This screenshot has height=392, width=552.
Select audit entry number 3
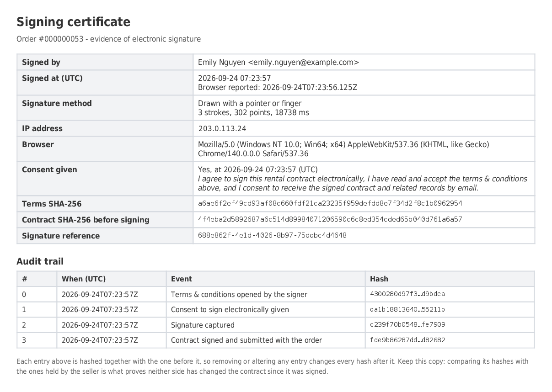tap(24, 340)
